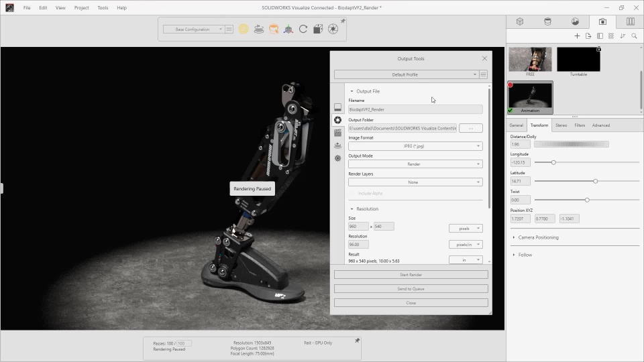Select the Turntable camera thumbnail

[x=578, y=59]
